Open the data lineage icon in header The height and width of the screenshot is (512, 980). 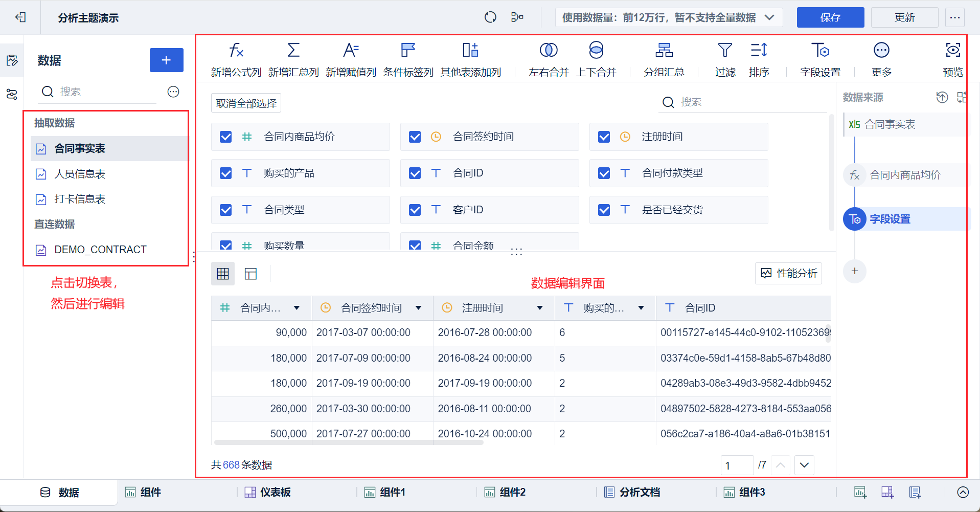[x=517, y=17]
